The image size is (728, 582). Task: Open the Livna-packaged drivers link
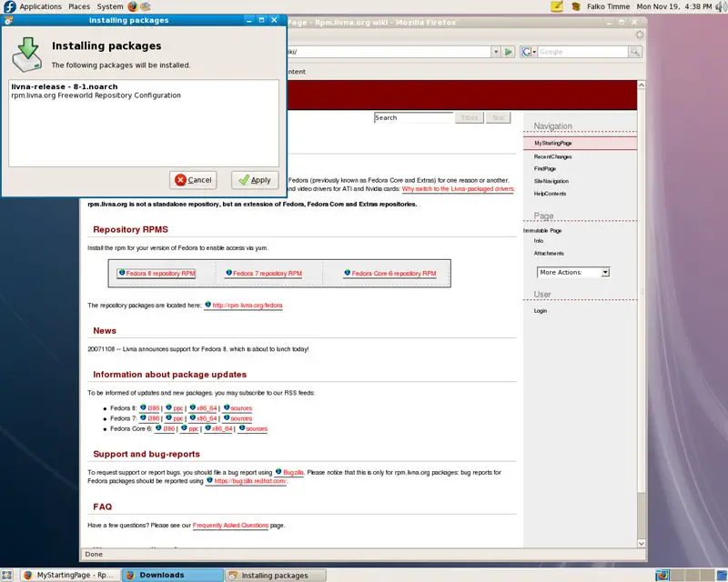458,189
